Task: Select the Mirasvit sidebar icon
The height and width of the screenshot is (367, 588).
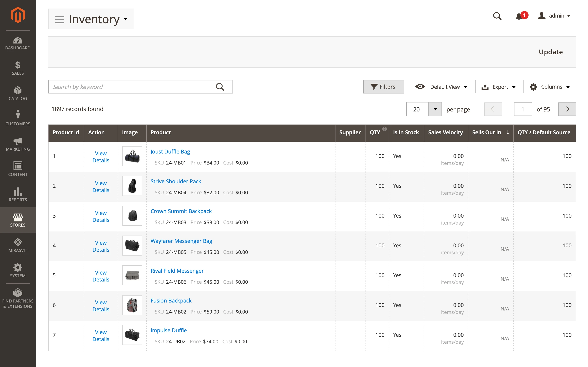Action: click(x=18, y=245)
